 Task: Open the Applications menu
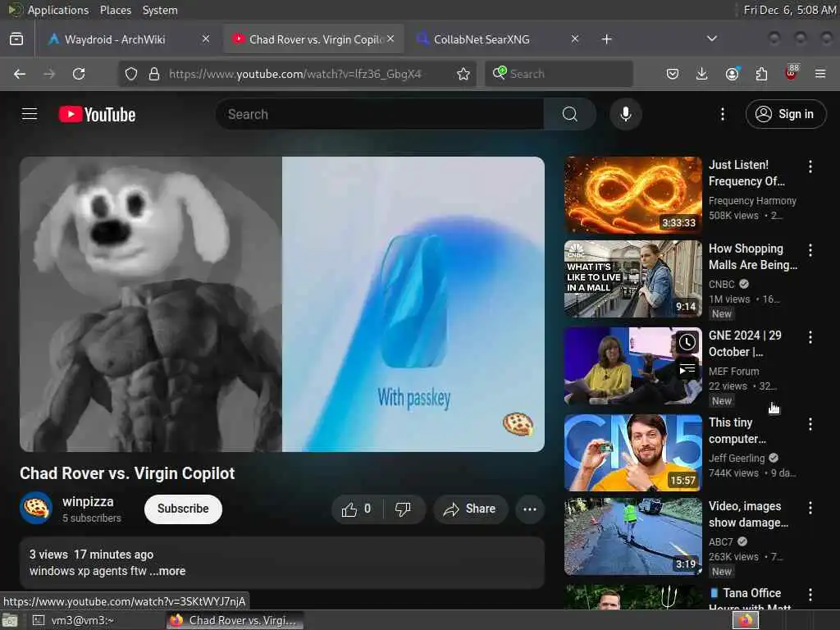[57, 10]
